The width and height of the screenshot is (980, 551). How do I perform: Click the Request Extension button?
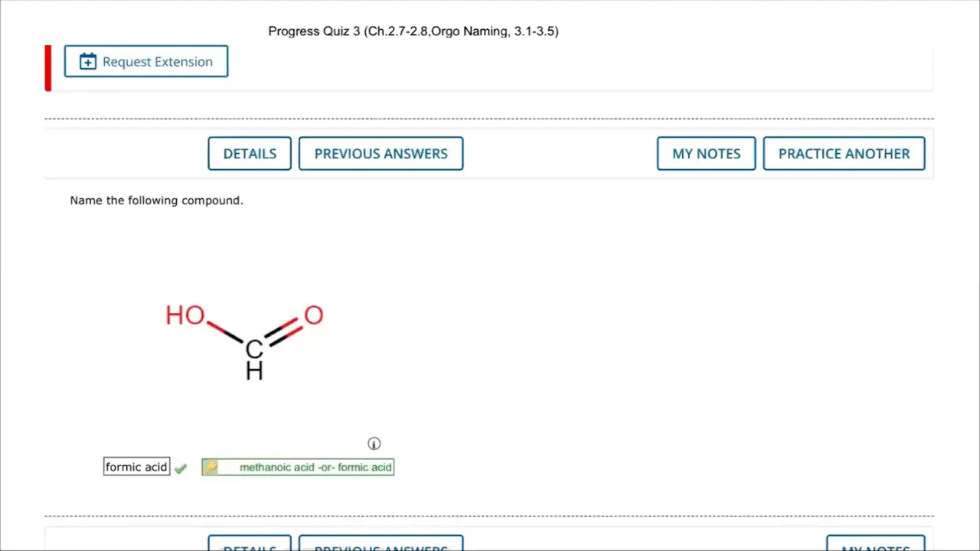coord(145,61)
